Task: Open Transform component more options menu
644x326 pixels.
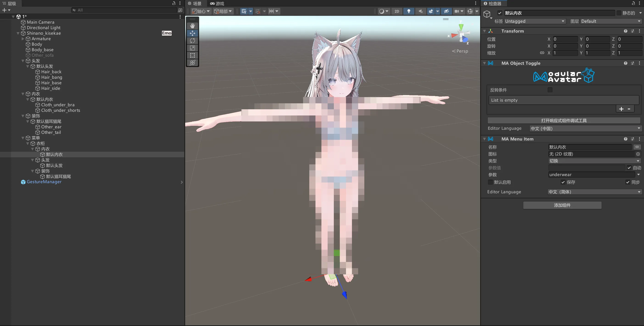Action: point(639,31)
